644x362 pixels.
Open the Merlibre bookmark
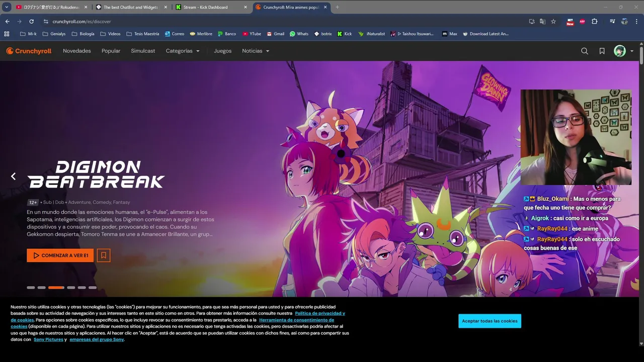[x=201, y=34]
